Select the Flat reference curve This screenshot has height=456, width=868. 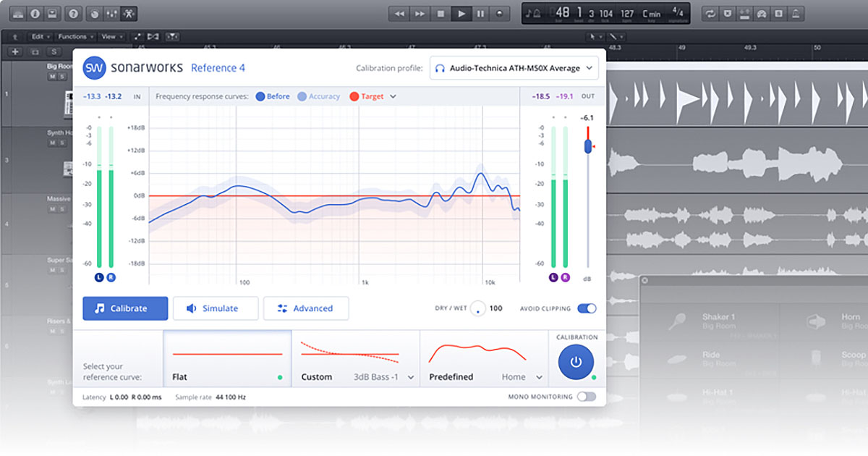click(x=227, y=359)
